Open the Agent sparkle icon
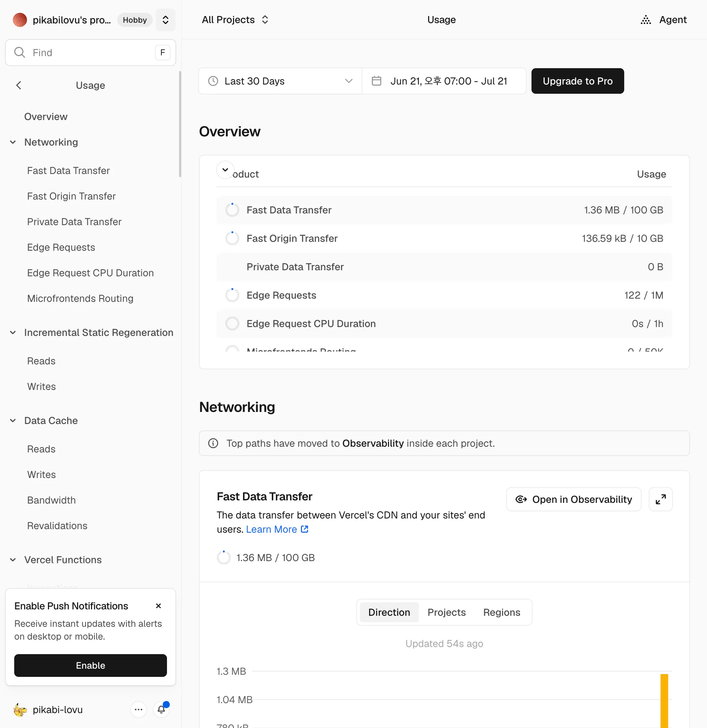 pos(646,20)
